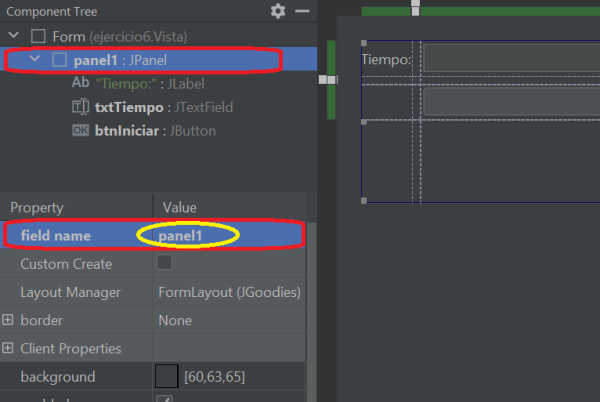
Task: Collapse the panel1 tree node
Action: pyautogui.click(x=35, y=60)
